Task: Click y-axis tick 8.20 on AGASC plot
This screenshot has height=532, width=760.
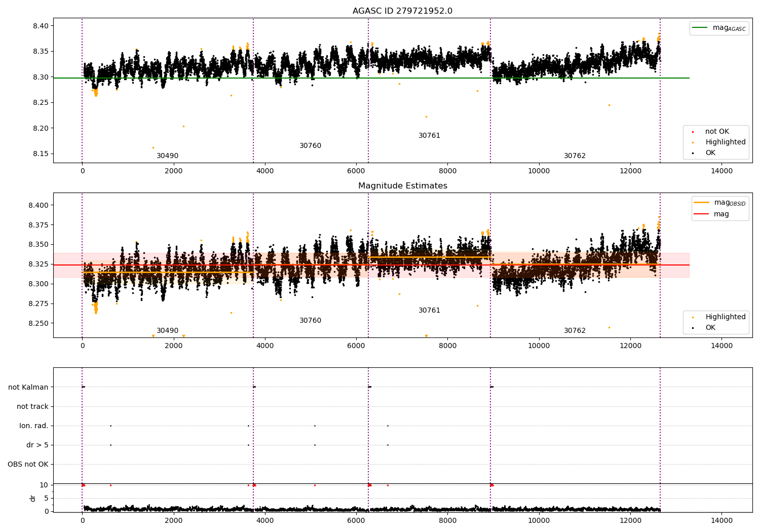Action: click(x=41, y=128)
